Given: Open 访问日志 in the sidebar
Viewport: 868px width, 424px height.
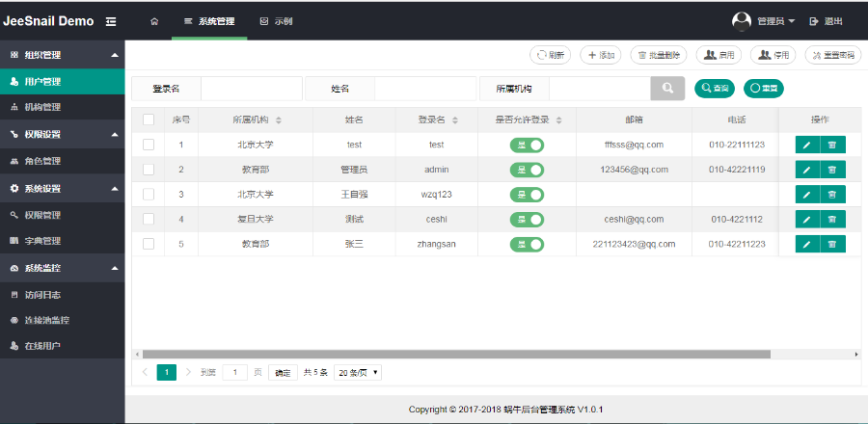Looking at the screenshot, I should [x=62, y=295].
